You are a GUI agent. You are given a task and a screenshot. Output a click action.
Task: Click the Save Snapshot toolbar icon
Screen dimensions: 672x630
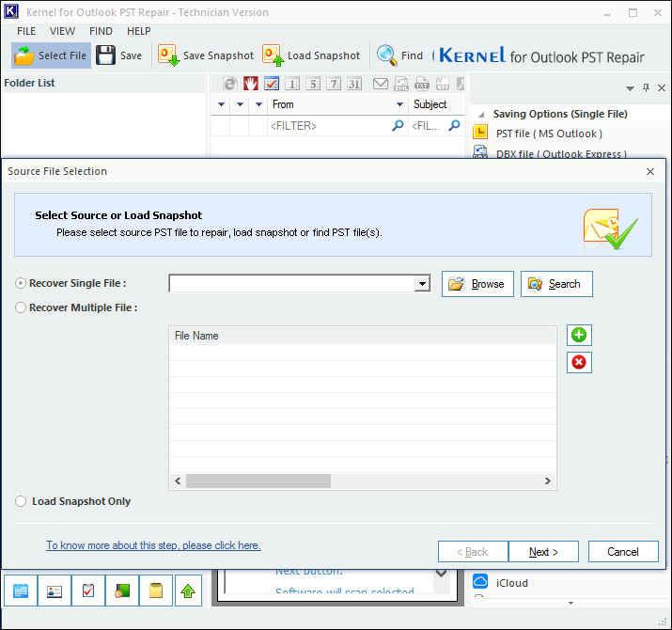coord(170,55)
